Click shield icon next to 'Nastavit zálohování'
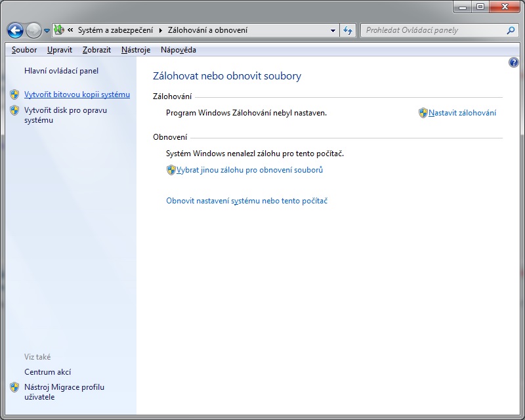 [x=423, y=113]
